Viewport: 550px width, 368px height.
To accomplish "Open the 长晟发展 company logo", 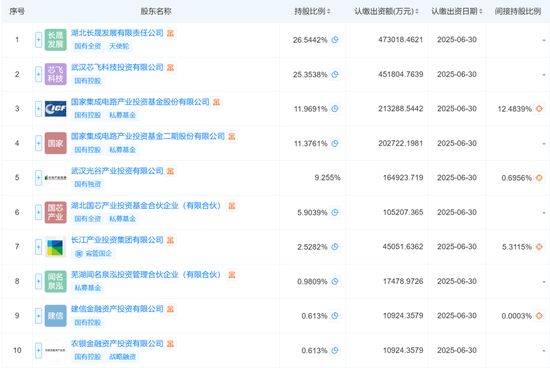I will (55, 40).
